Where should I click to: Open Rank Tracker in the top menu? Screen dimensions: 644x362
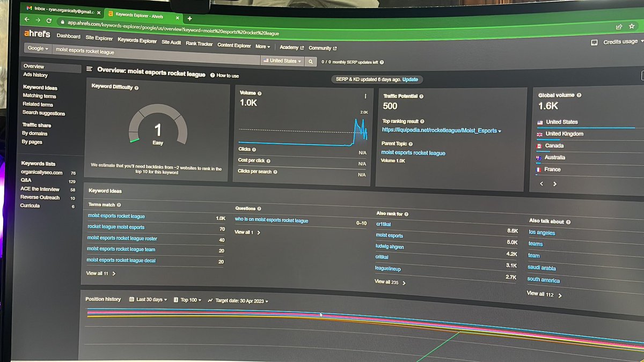[x=199, y=44]
